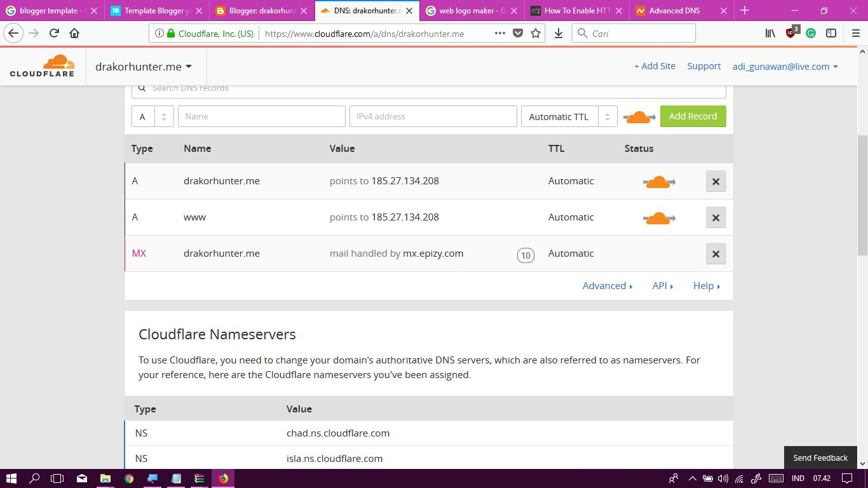This screenshot has width=868, height=488.
Task: Open Windows taskbar search
Action: (34, 478)
